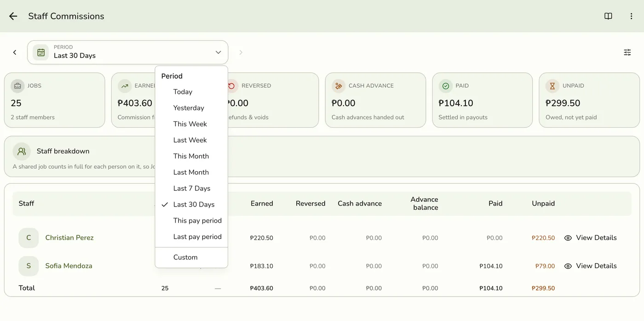
Task: Pick Last 7 Days option
Action: [191, 189]
